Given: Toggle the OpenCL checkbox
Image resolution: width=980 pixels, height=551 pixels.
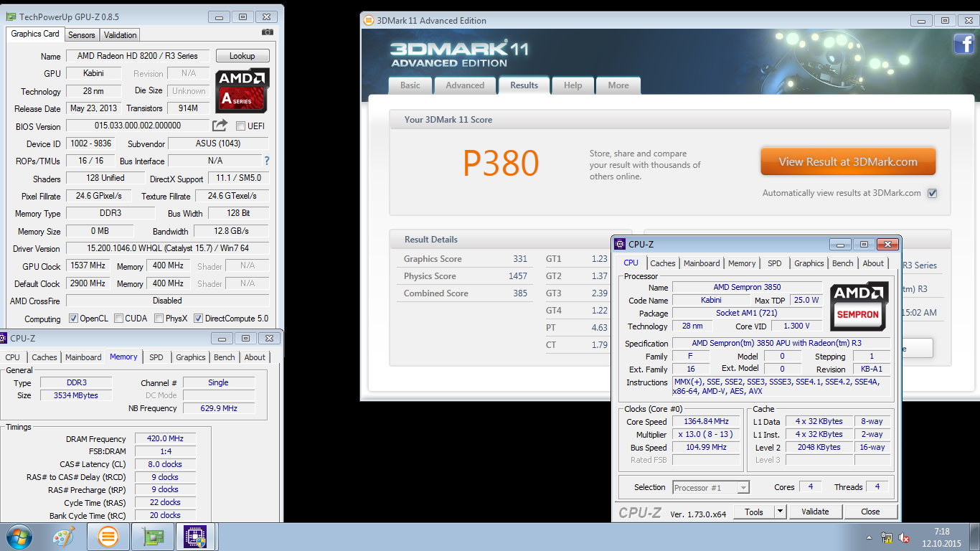Looking at the screenshot, I should point(73,319).
